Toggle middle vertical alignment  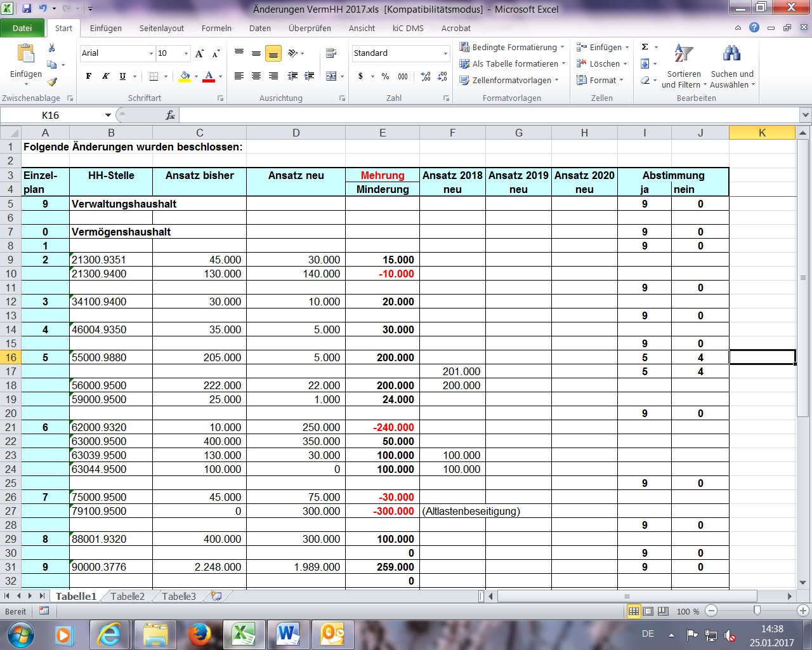tap(256, 53)
